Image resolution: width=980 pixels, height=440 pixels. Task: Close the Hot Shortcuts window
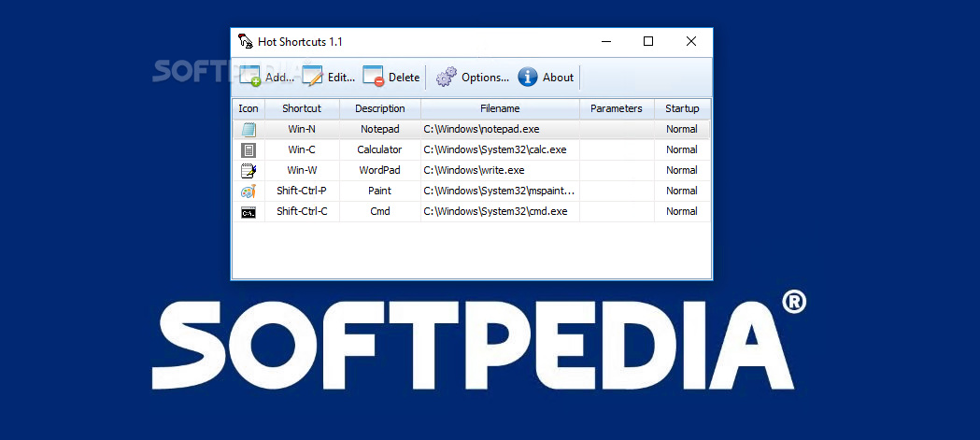pos(690,42)
